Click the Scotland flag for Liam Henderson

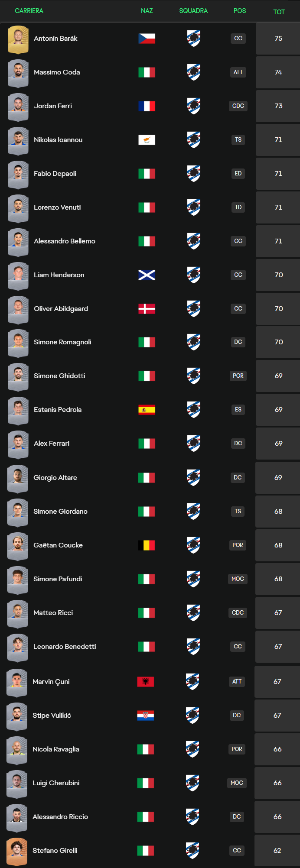(x=147, y=275)
